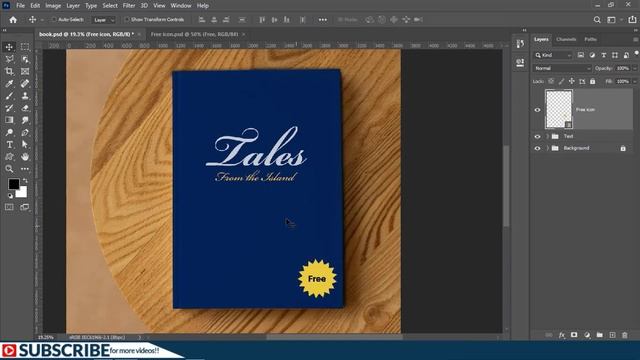Open the Edit Toolbar three-dots menu

25,169
